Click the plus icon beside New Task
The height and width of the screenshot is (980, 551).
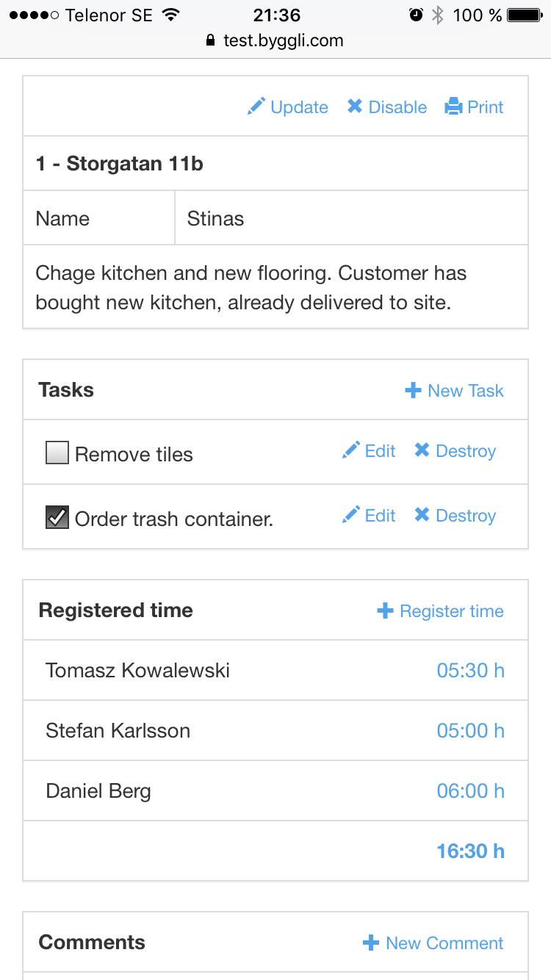point(413,391)
